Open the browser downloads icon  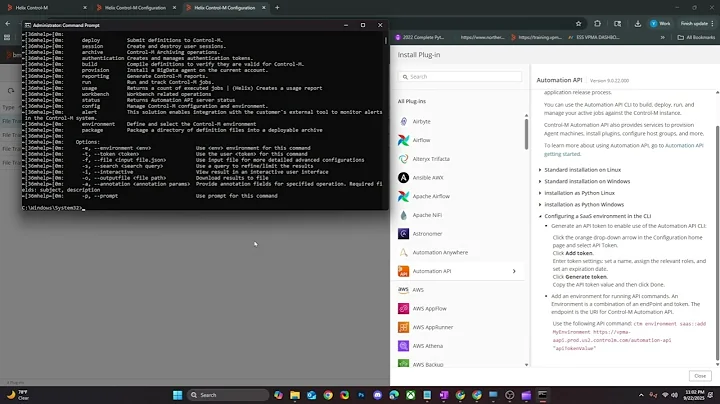click(x=638, y=23)
